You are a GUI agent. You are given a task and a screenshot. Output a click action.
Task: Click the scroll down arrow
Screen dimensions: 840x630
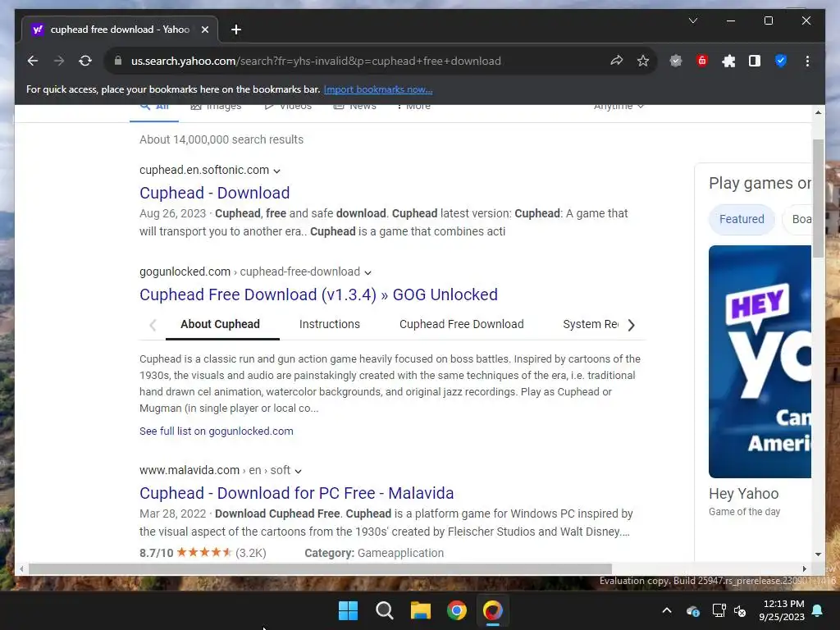click(x=818, y=555)
